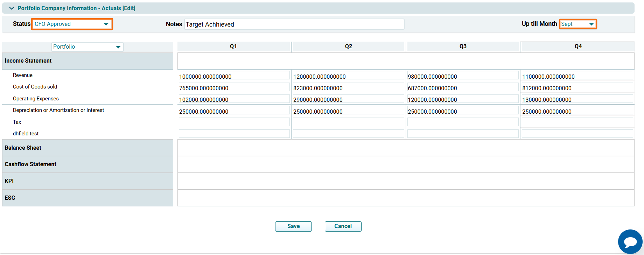This screenshot has height=255, width=644.
Task: Click the empty Q4 dhfield test field
Action: click(577, 134)
